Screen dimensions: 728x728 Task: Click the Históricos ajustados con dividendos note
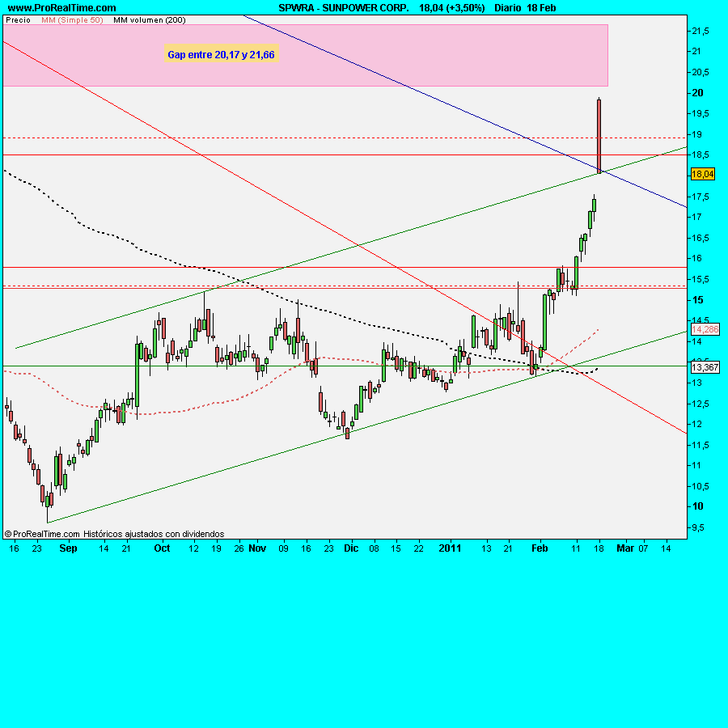click(x=154, y=534)
